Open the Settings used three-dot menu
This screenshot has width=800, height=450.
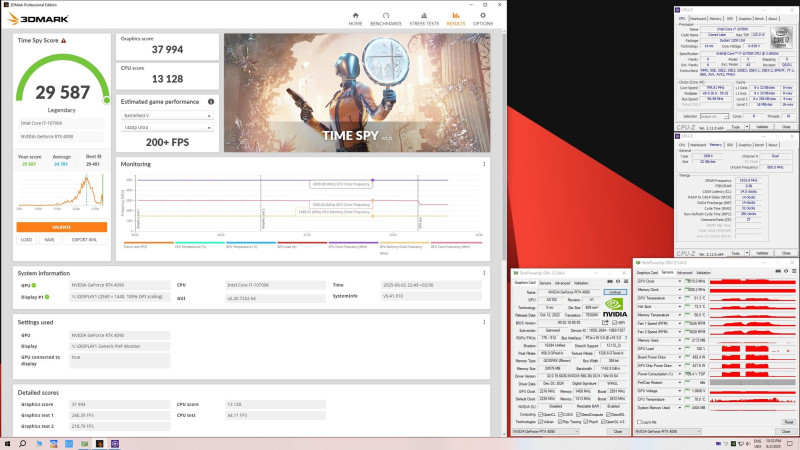coord(484,322)
